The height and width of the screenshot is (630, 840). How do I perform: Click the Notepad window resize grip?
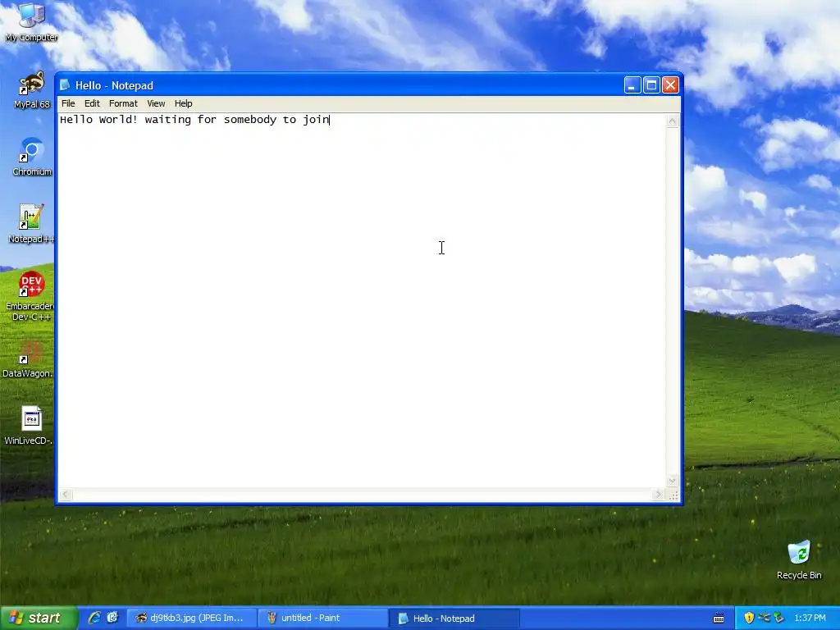(673, 495)
